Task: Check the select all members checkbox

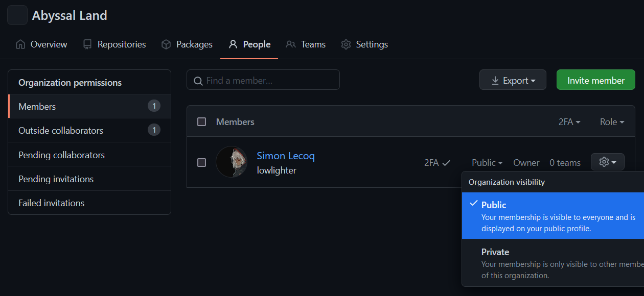Action: [202, 122]
